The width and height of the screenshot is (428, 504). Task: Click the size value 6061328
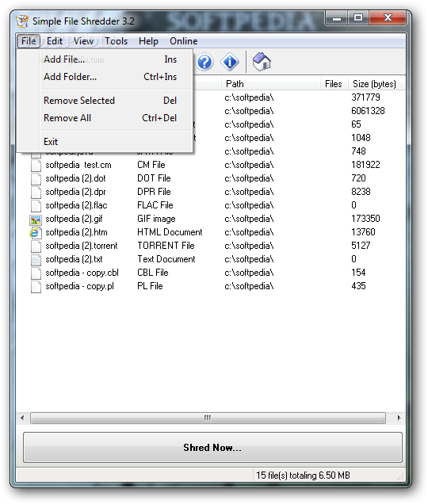pos(369,111)
